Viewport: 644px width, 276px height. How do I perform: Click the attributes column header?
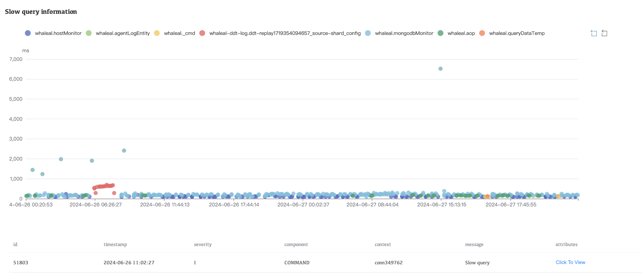(566, 244)
